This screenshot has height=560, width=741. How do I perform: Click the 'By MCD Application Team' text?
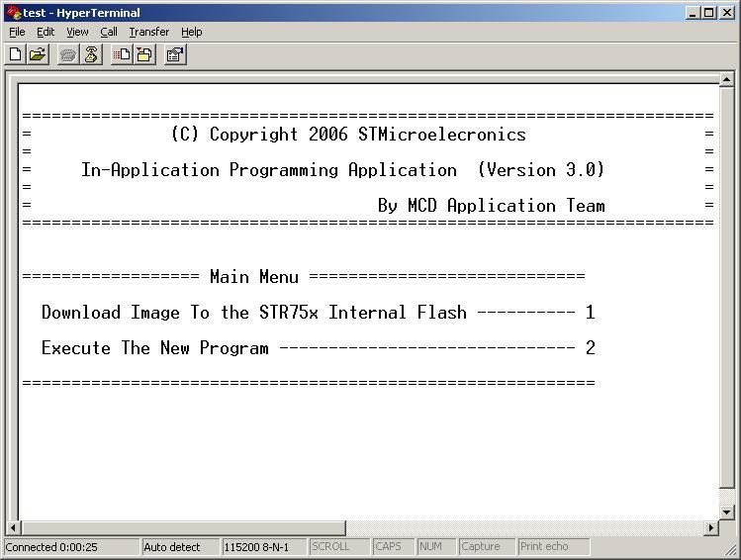[x=492, y=206]
